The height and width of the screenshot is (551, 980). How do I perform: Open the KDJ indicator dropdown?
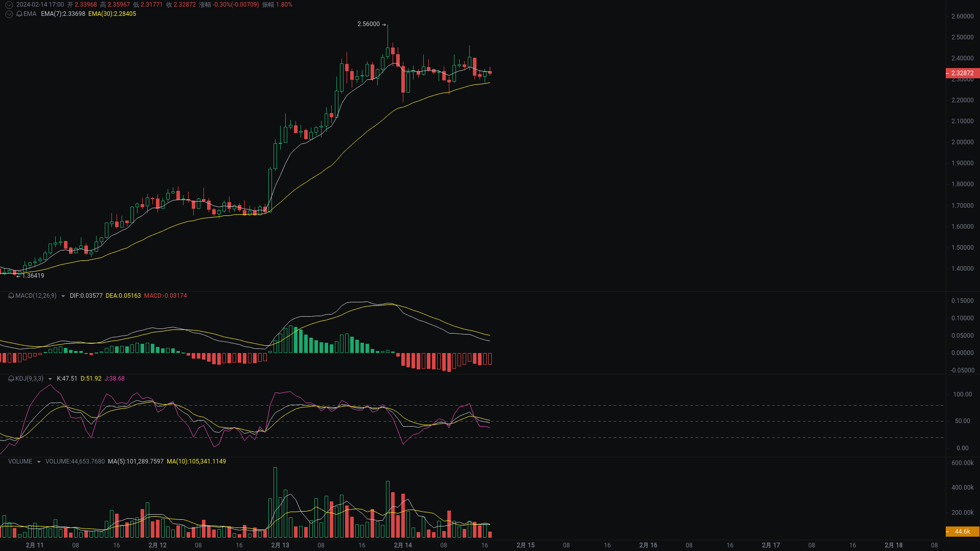pos(50,379)
